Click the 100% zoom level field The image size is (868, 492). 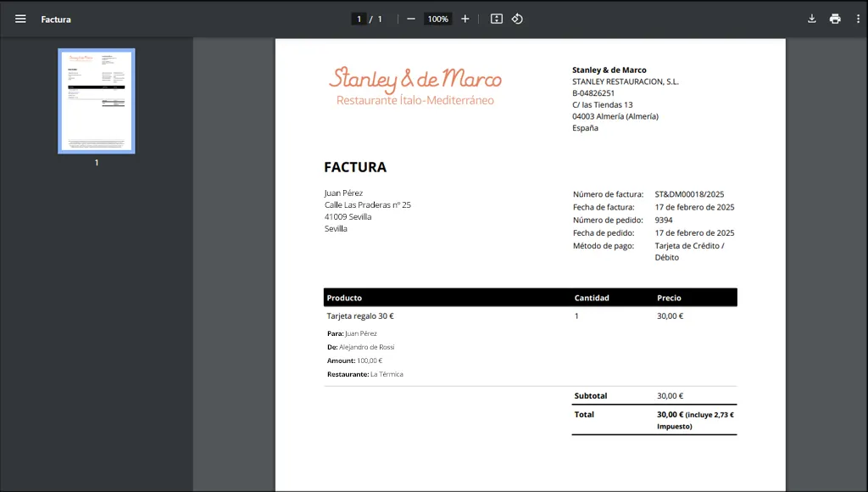(438, 19)
